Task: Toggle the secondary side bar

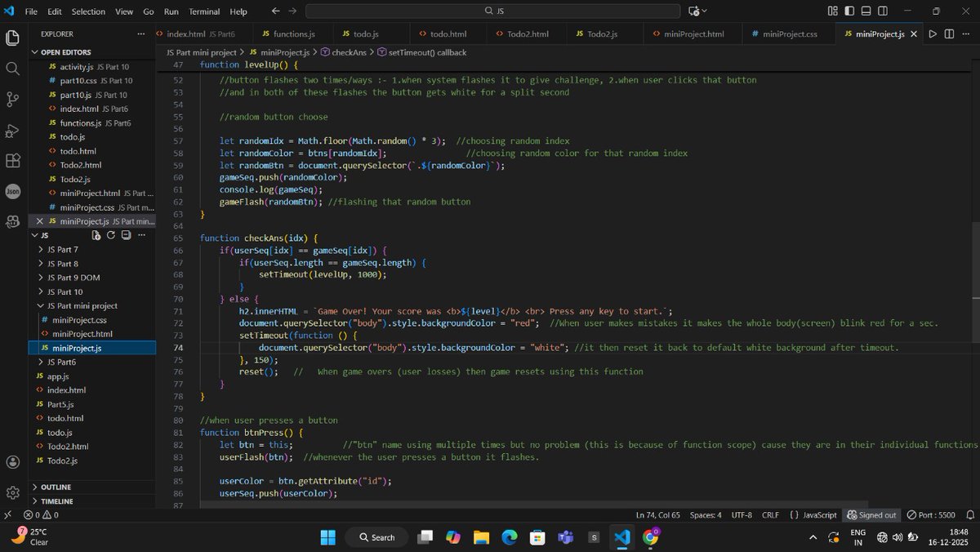Action: pos(882,11)
